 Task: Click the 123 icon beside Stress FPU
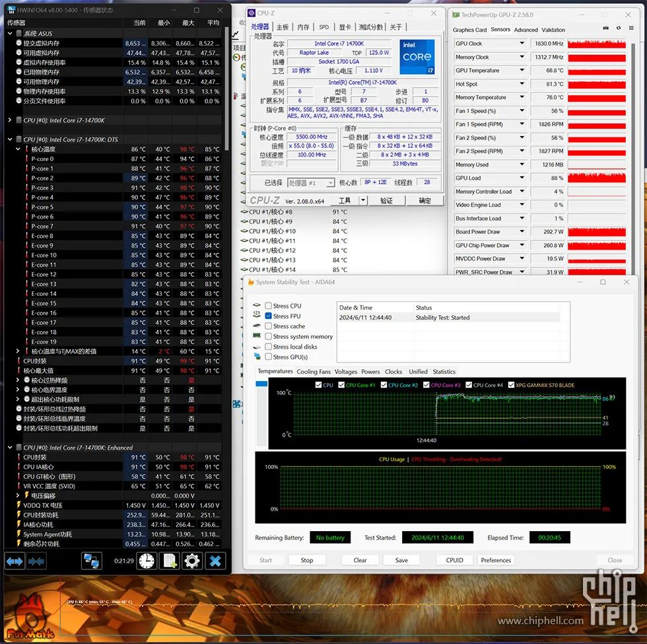click(x=257, y=315)
